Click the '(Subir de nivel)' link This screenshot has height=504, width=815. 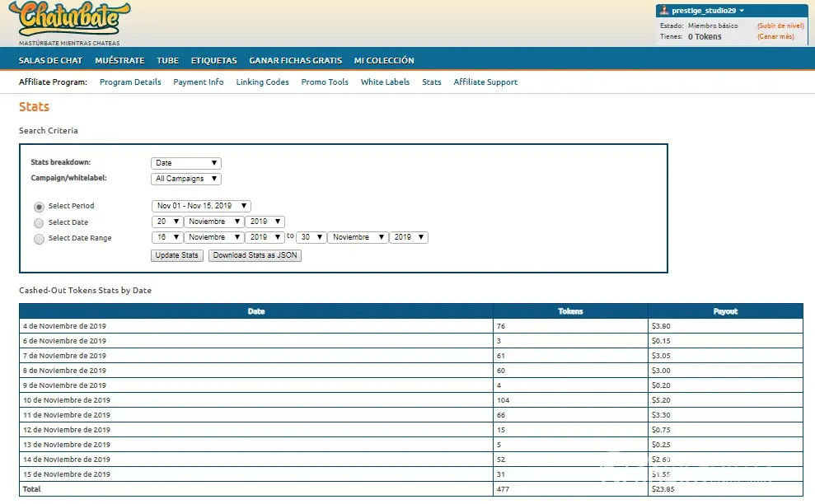pyautogui.click(x=780, y=26)
